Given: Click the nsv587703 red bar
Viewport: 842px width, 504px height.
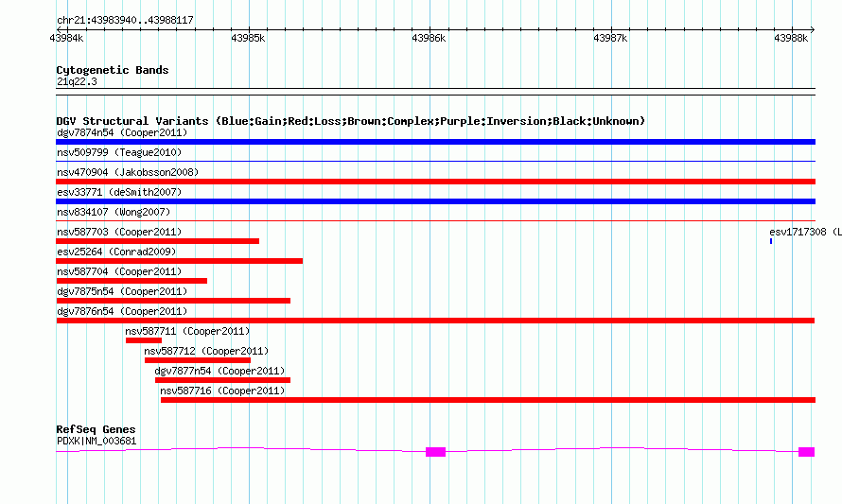Looking at the screenshot, I should pyautogui.click(x=158, y=241).
